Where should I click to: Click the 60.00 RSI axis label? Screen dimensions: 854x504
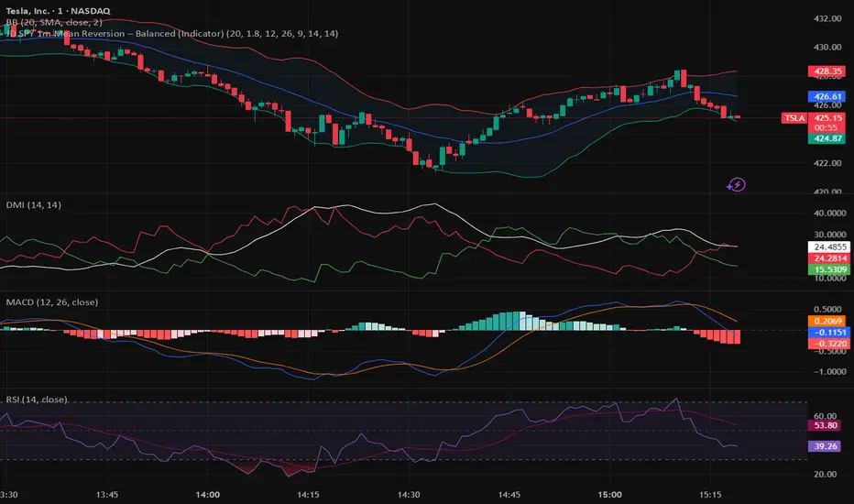[825, 416]
